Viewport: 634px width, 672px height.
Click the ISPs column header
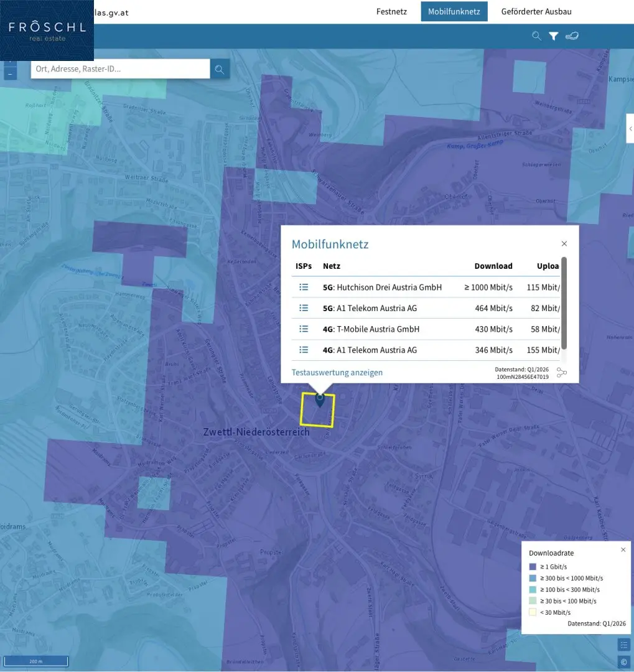[x=304, y=266]
